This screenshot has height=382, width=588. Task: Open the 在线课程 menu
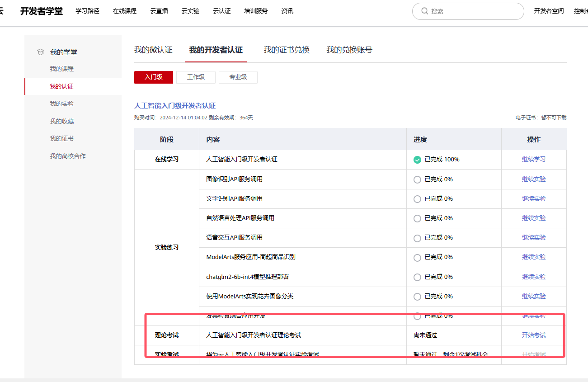[125, 11]
